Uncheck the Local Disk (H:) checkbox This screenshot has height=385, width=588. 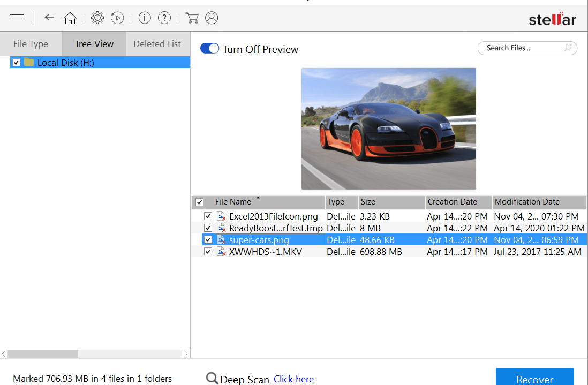[x=16, y=62]
